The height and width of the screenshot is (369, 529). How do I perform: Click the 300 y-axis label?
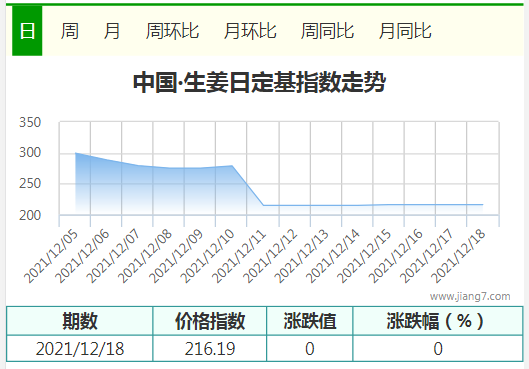pos(30,153)
